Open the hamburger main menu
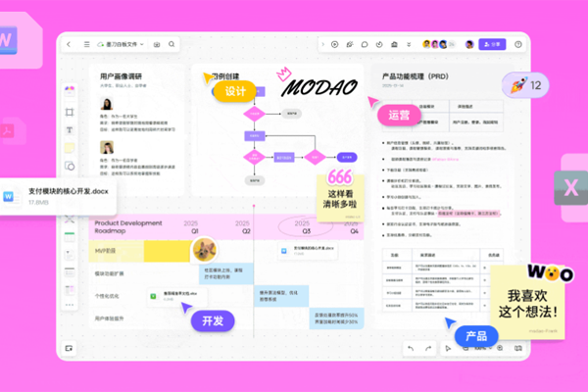588x392 pixels. [86, 44]
